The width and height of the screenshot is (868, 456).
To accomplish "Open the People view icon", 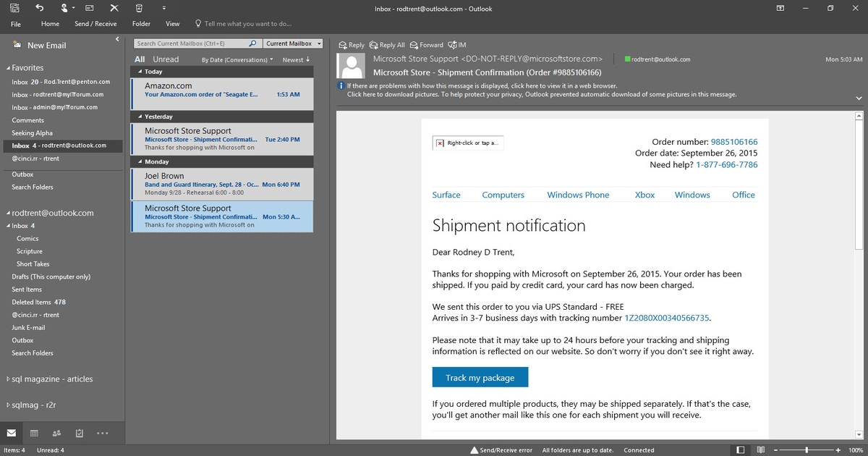I will click(x=56, y=432).
